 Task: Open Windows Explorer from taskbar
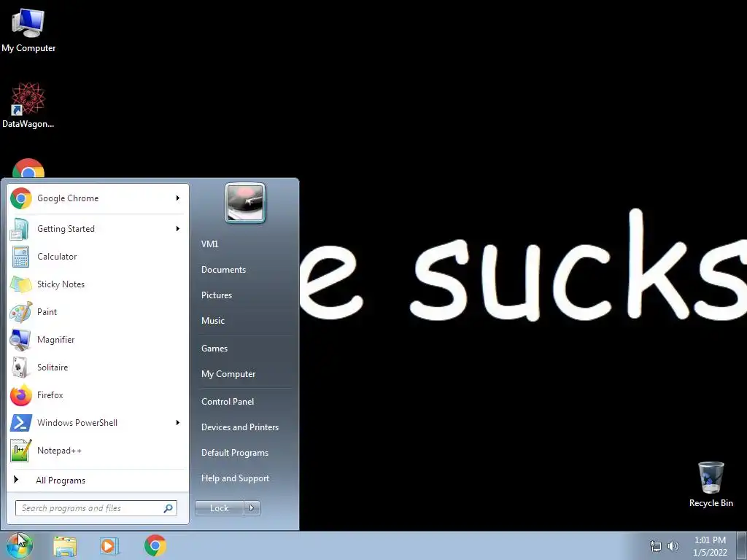pos(65,545)
